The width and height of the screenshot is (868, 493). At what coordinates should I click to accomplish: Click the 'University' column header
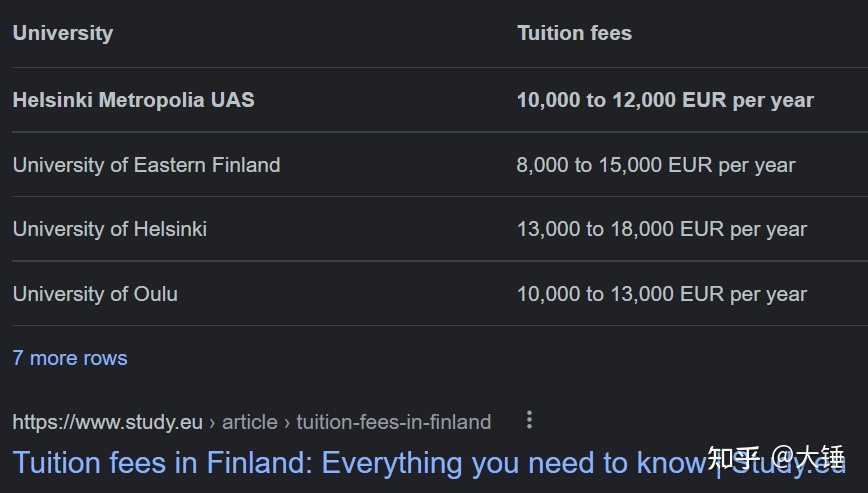[63, 33]
